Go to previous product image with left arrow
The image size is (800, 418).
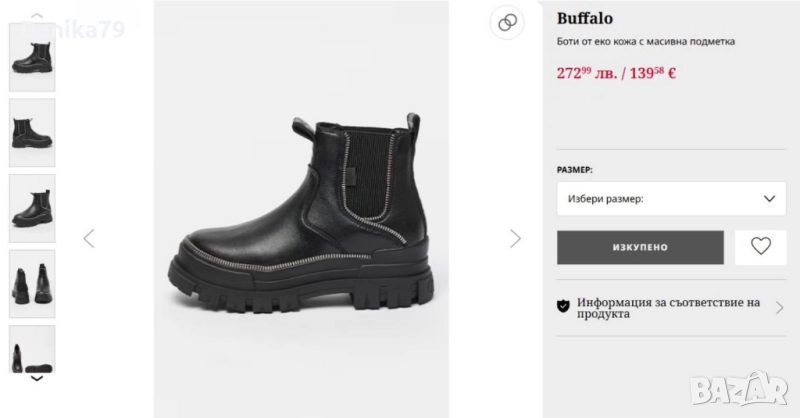tap(89, 238)
